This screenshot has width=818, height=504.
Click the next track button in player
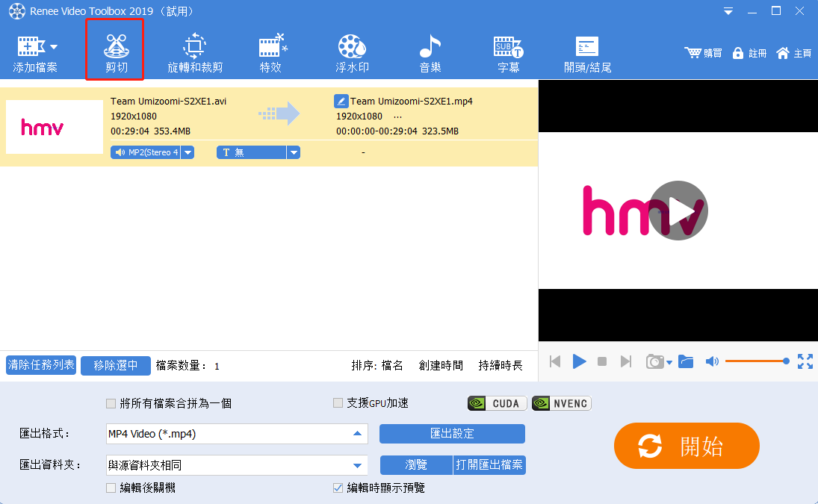coord(625,361)
